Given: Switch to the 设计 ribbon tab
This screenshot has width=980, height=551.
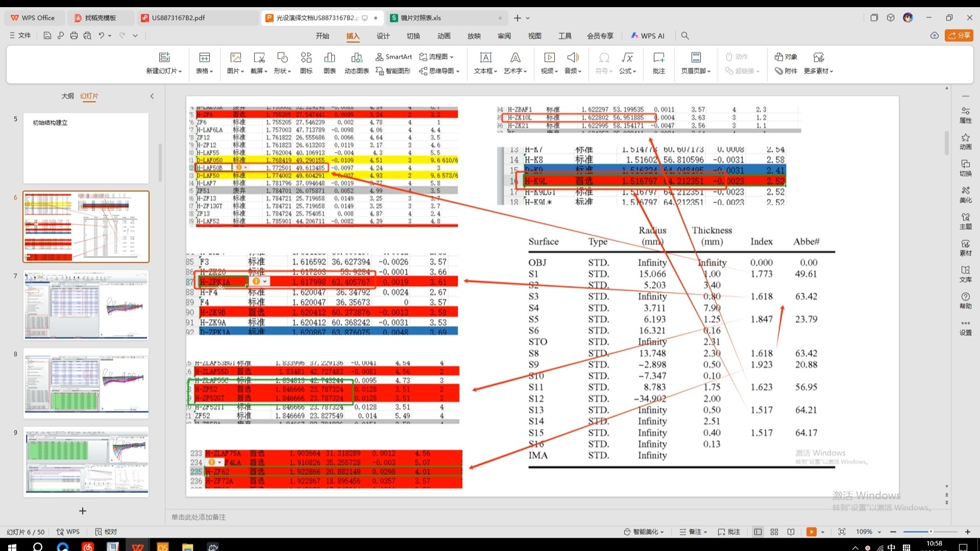Looking at the screenshot, I should tap(383, 36).
